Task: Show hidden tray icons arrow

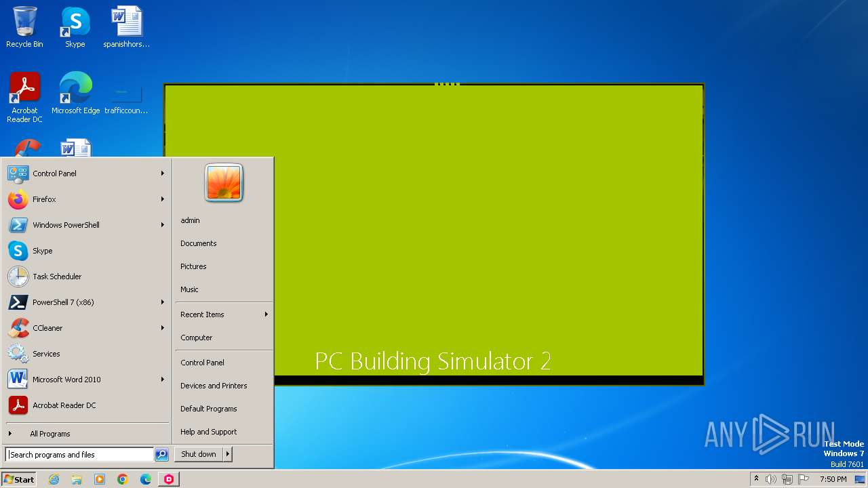Action: tap(756, 479)
